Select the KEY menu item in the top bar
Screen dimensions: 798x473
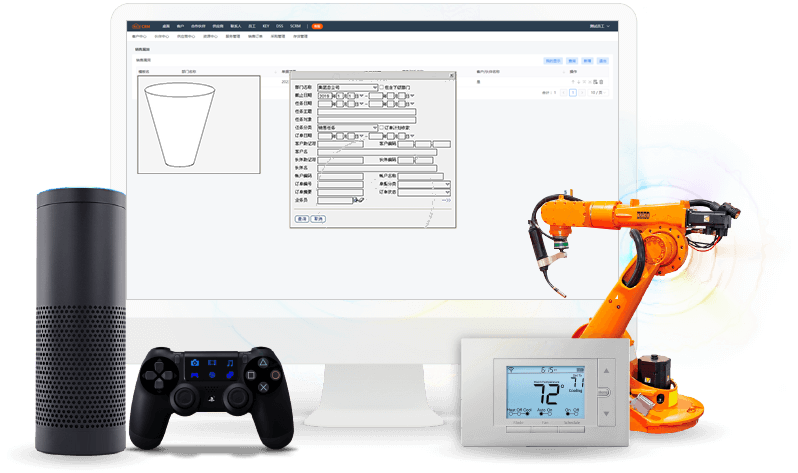click(x=265, y=24)
